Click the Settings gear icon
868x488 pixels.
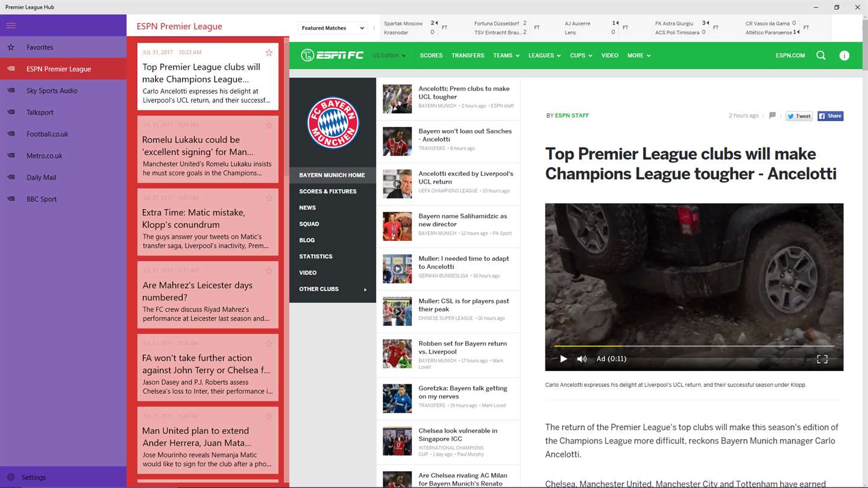point(11,477)
